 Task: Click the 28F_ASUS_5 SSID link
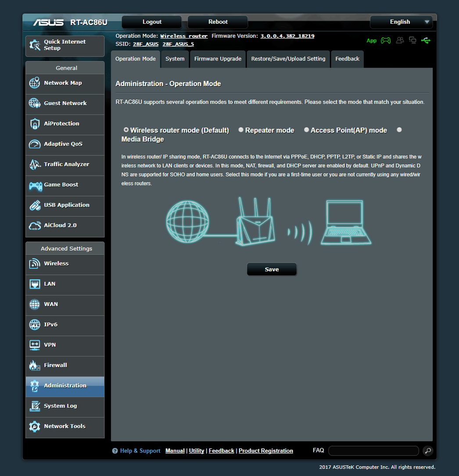pos(178,44)
